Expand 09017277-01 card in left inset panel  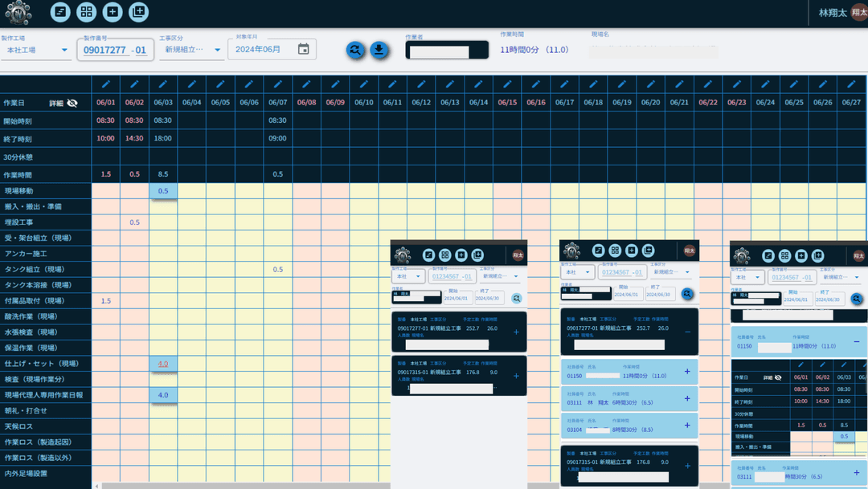click(x=516, y=332)
